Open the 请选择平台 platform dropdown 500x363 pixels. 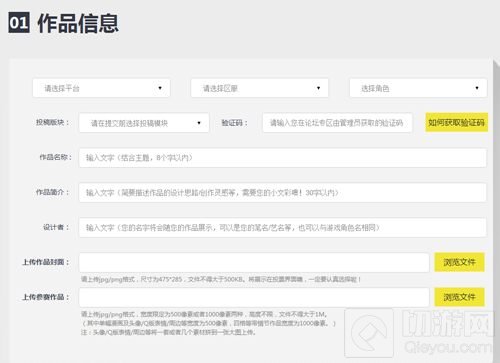point(101,88)
